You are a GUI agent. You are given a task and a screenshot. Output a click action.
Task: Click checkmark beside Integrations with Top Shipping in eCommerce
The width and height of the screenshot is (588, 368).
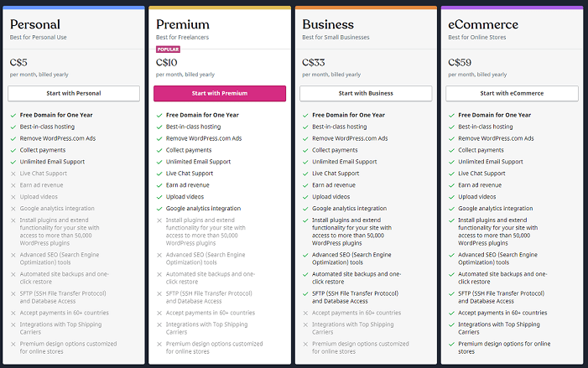click(451, 324)
